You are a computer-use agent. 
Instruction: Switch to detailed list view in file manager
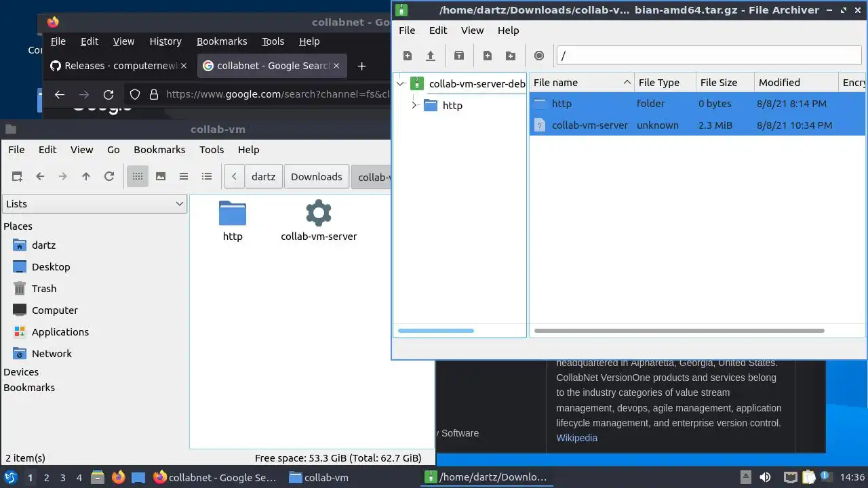[x=207, y=176]
